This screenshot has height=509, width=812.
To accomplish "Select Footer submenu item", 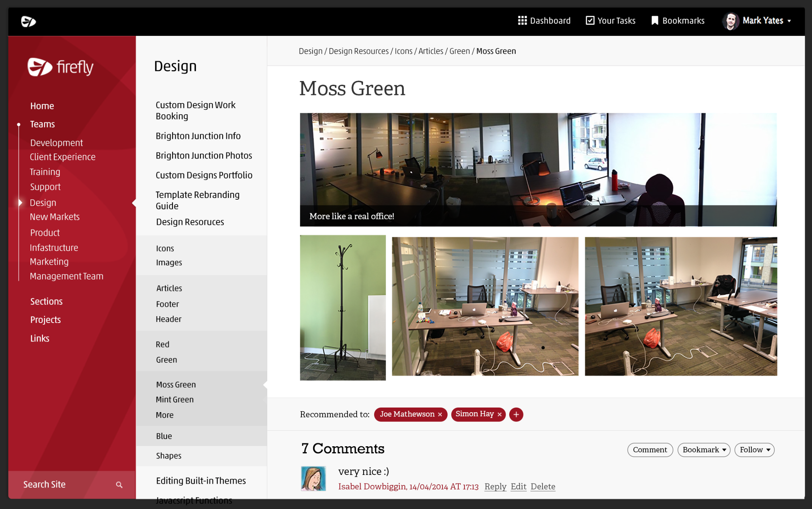I will click(167, 304).
